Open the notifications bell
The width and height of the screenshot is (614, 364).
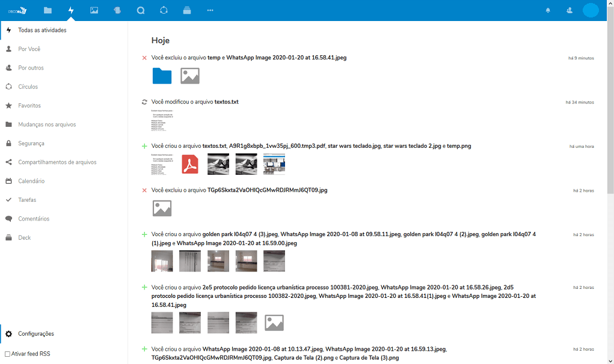pos(548,10)
